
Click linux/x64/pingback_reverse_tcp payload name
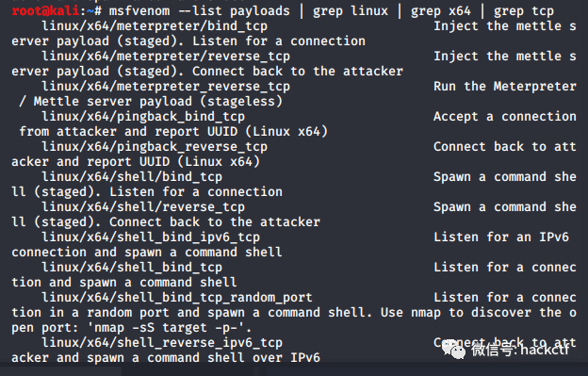[x=155, y=147]
